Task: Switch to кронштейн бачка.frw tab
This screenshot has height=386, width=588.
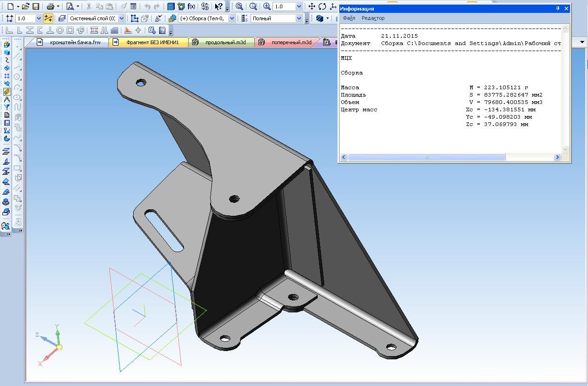Action: (x=75, y=42)
